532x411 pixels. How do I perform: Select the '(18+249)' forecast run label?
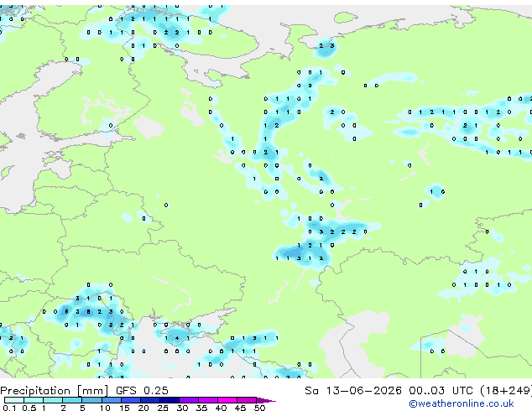tap(506, 391)
